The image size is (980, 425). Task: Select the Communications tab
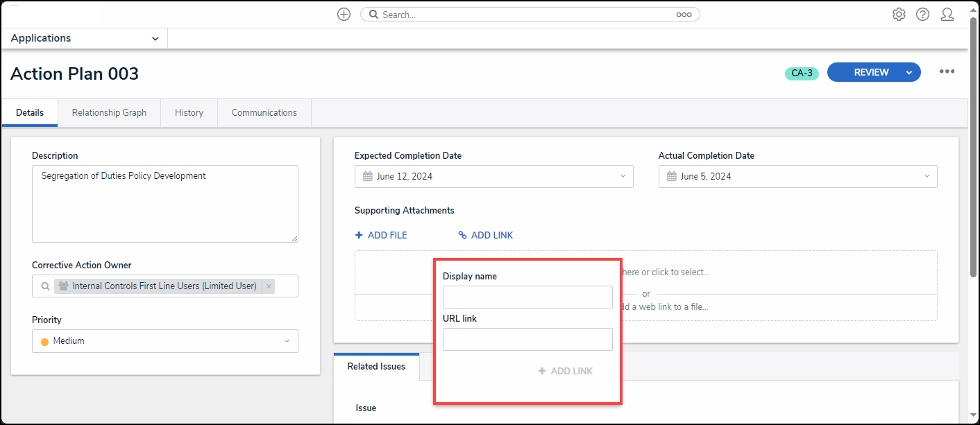[x=264, y=113]
